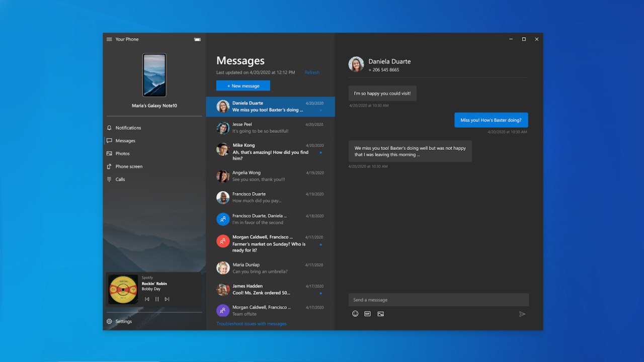Click Troubleshoot issues with messages link

252,324
